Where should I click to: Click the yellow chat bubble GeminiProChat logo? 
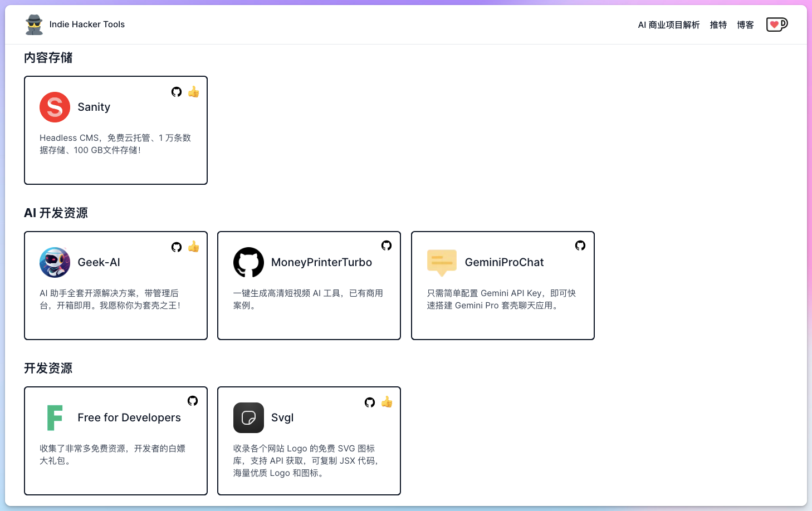[x=442, y=263]
